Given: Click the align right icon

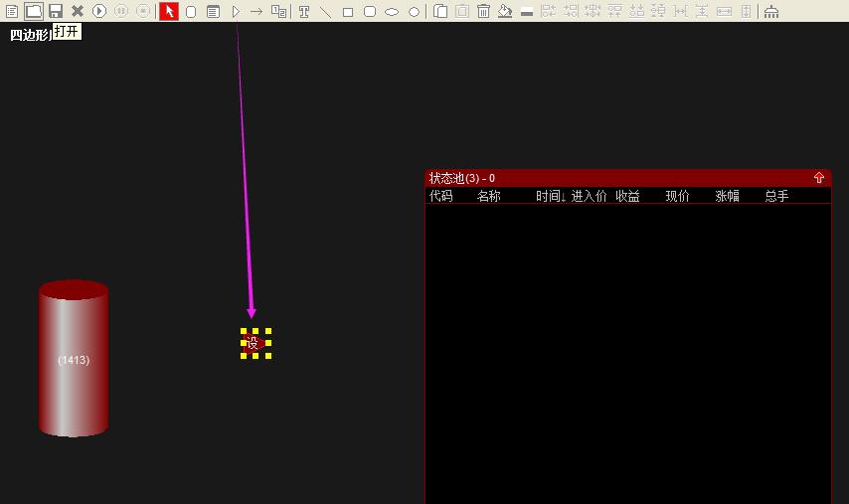Looking at the screenshot, I should 571,11.
